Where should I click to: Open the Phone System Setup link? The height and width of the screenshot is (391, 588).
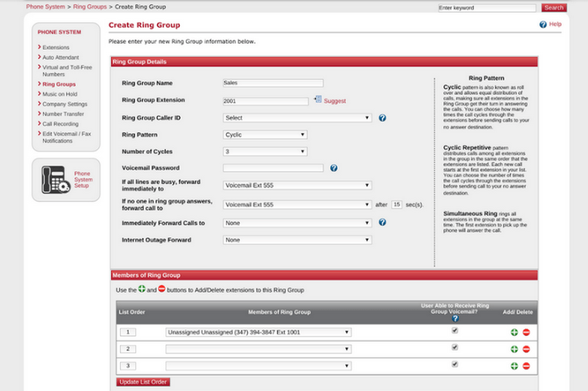coord(83,180)
